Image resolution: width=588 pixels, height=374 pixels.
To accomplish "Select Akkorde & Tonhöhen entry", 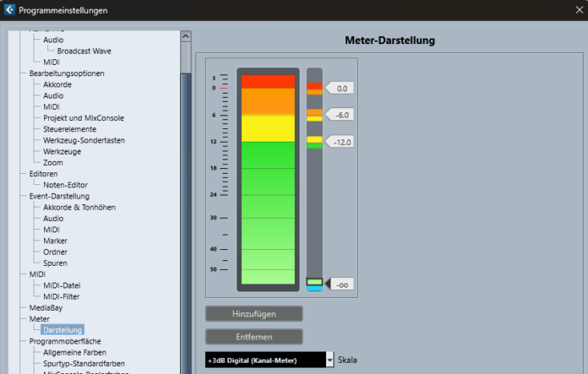I will (79, 207).
